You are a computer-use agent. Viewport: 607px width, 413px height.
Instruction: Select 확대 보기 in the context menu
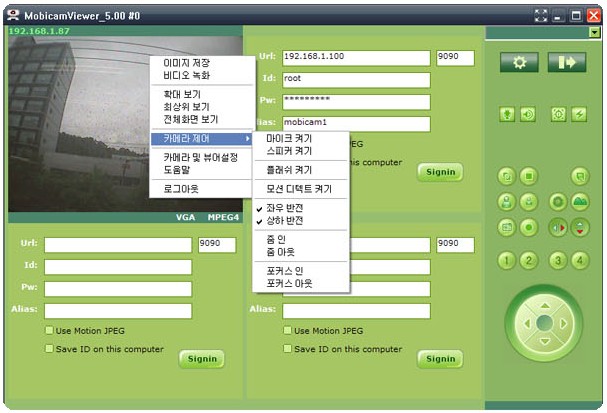tap(201, 94)
